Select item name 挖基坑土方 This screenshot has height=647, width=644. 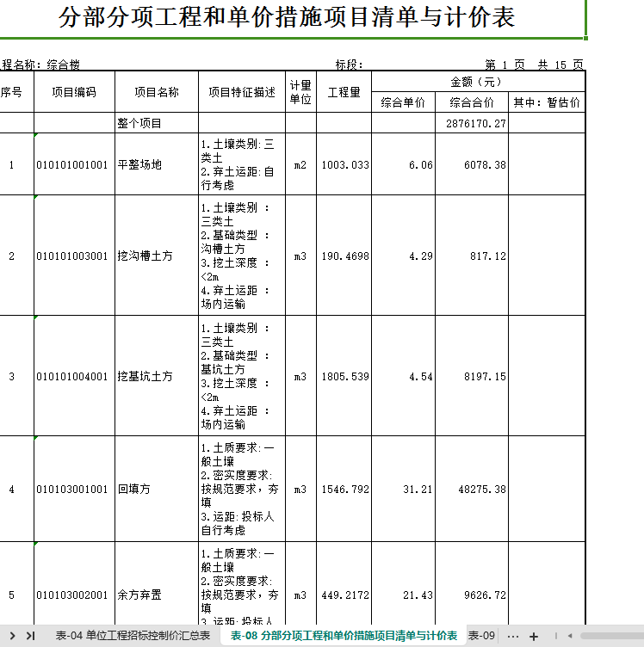(157, 376)
